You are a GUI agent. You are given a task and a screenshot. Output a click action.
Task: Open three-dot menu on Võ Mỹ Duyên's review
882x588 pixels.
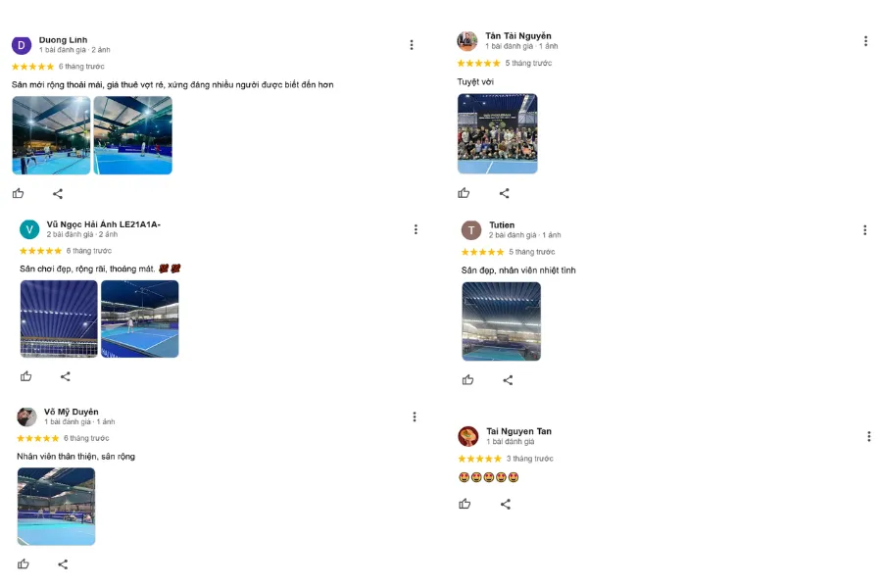[x=415, y=416]
